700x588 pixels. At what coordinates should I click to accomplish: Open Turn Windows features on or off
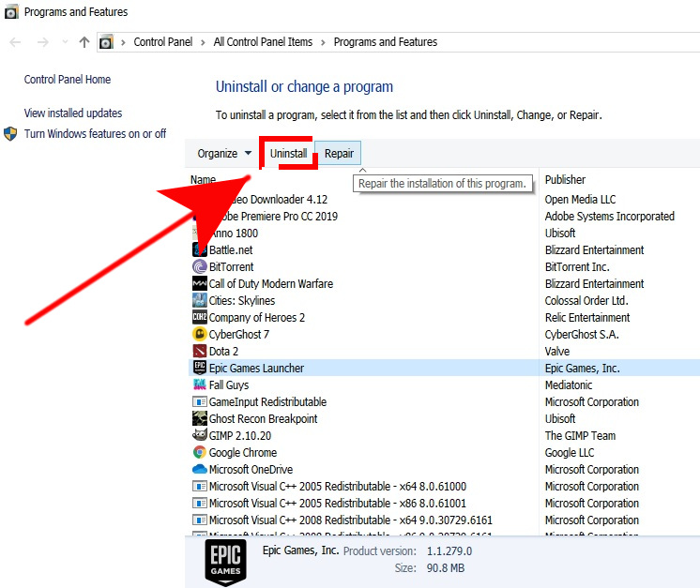click(95, 133)
